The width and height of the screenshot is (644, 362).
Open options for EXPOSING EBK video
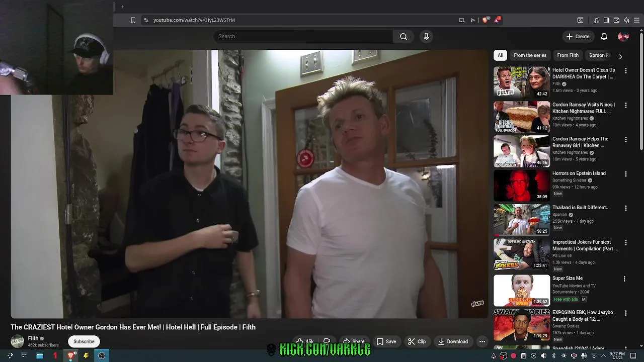(x=626, y=313)
